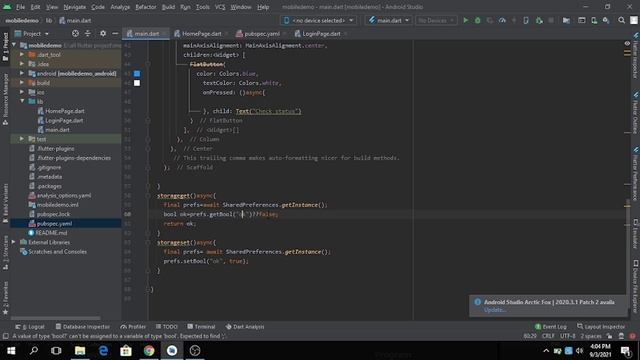Click the inspections eye icon in editor
This screenshot has width=640, height=360.
point(627,43)
